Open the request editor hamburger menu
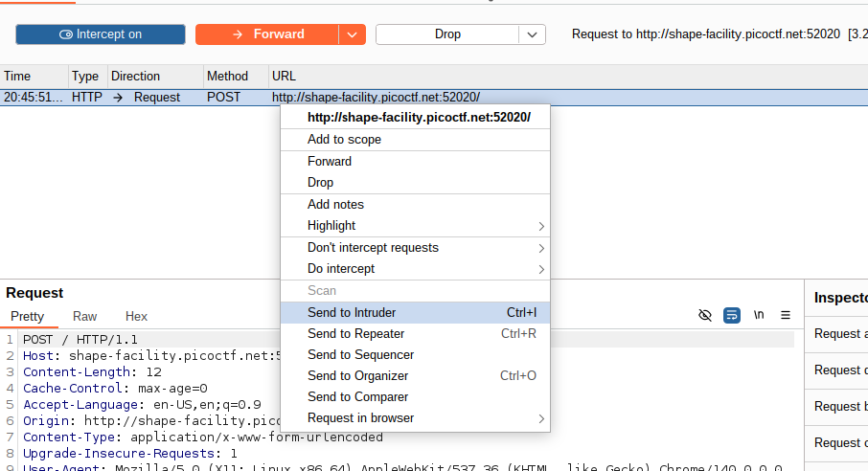Screen dimensions: 868x471 [x=786, y=315]
